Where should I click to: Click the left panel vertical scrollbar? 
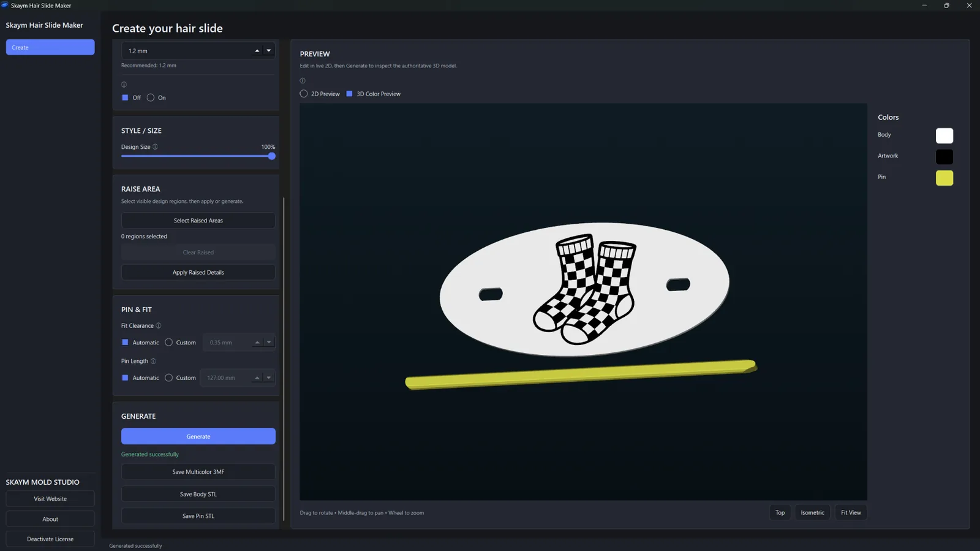tap(284, 359)
